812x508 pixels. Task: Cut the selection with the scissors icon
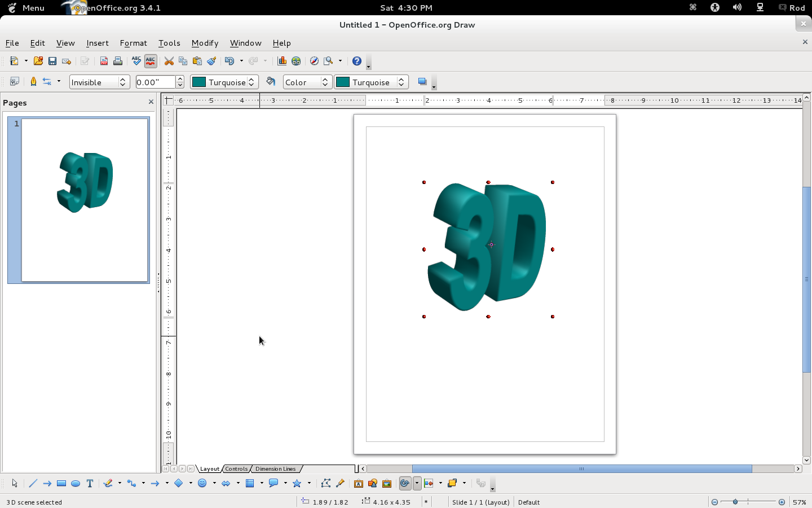click(x=169, y=61)
